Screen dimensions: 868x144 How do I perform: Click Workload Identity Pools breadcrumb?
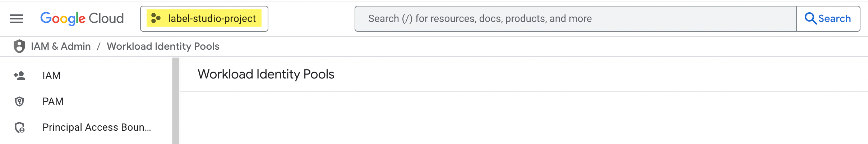pos(163,46)
